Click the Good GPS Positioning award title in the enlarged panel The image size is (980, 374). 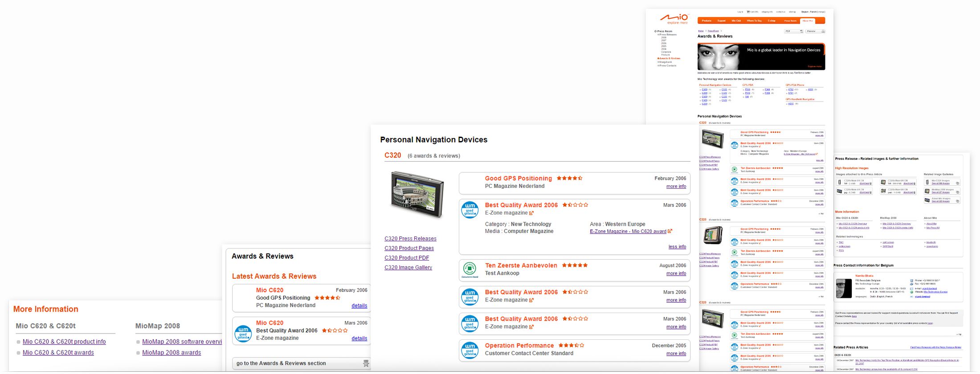point(519,179)
